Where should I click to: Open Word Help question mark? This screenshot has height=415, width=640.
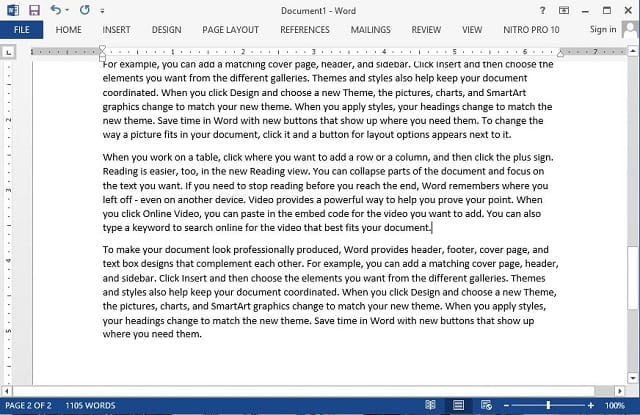click(542, 11)
